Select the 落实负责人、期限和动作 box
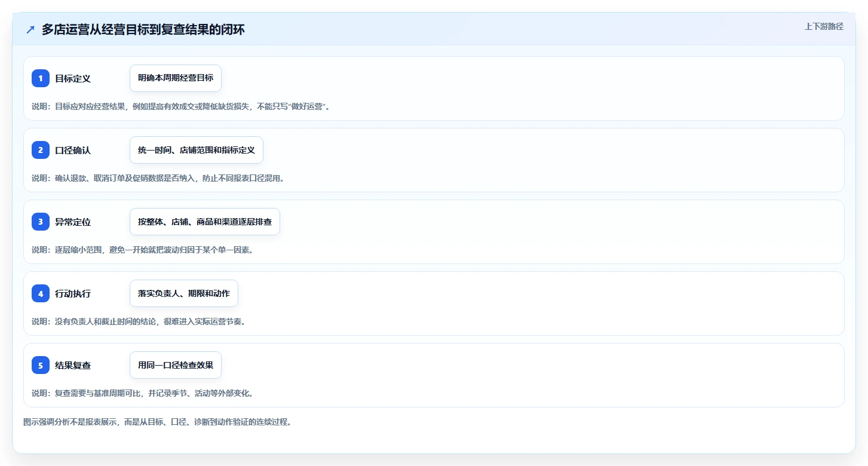 (184, 293)
